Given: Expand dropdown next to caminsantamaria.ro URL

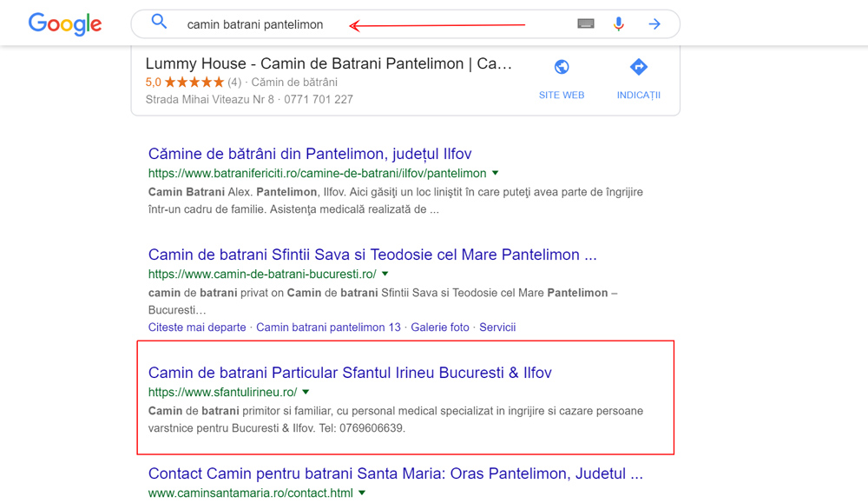Looking at the screenshot, I should tap(362, 493).
